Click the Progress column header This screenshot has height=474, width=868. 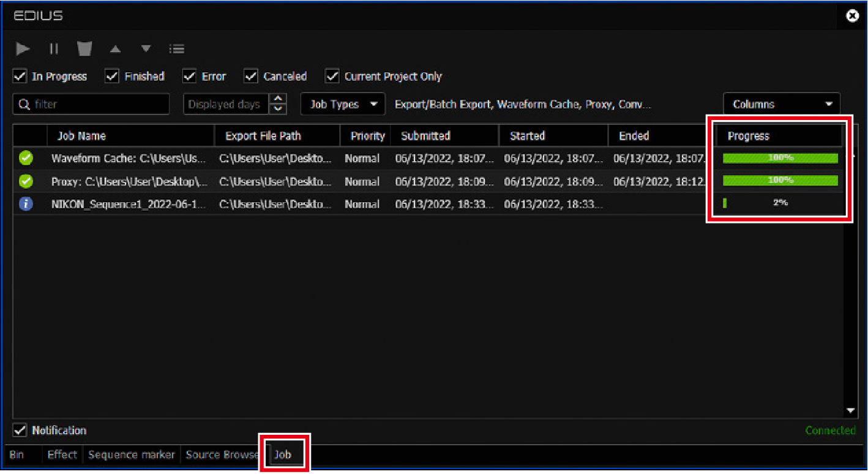pos(748,136)
